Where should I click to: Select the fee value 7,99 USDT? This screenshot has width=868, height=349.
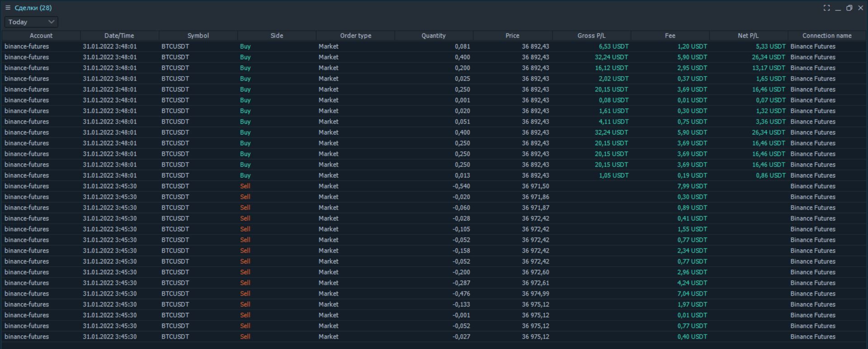[692, 186]
